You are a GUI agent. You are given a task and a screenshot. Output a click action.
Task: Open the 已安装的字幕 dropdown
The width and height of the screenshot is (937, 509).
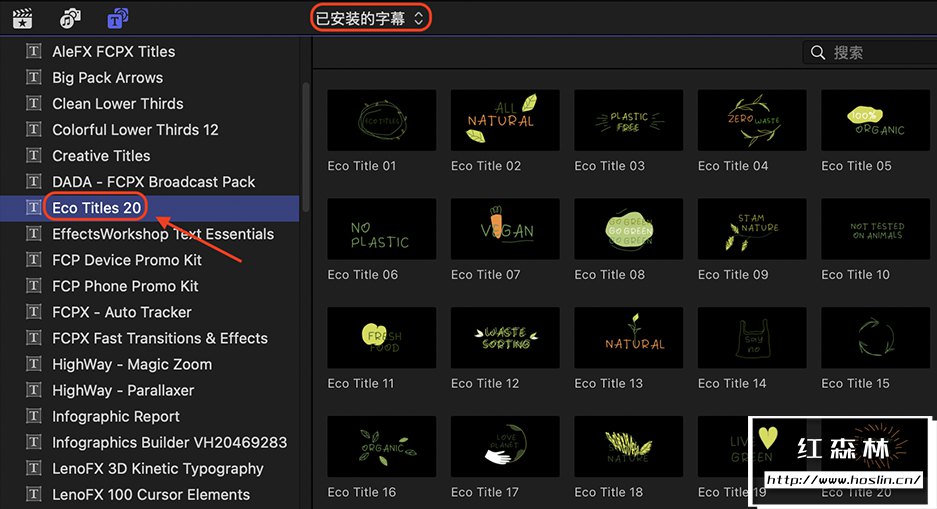tap(370, 19)
